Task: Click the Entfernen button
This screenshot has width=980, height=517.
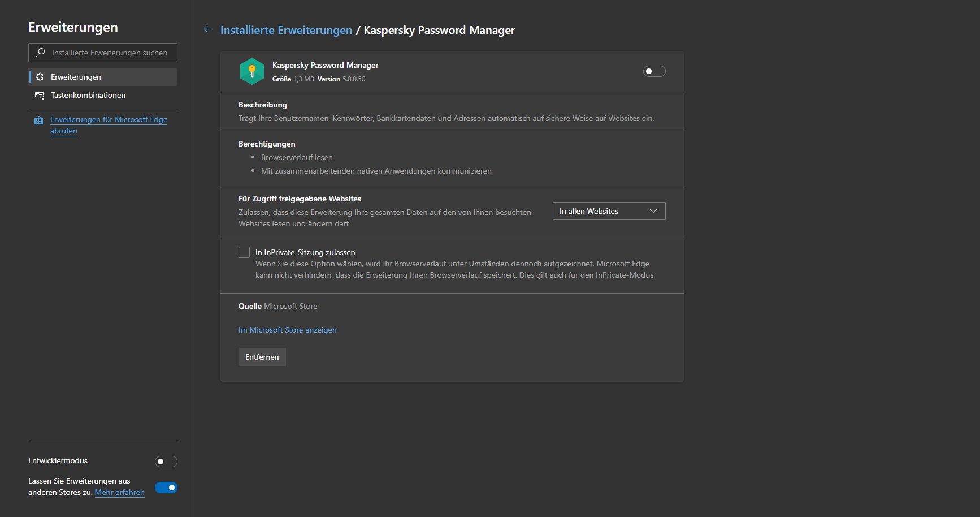Action: coord(262,357)
